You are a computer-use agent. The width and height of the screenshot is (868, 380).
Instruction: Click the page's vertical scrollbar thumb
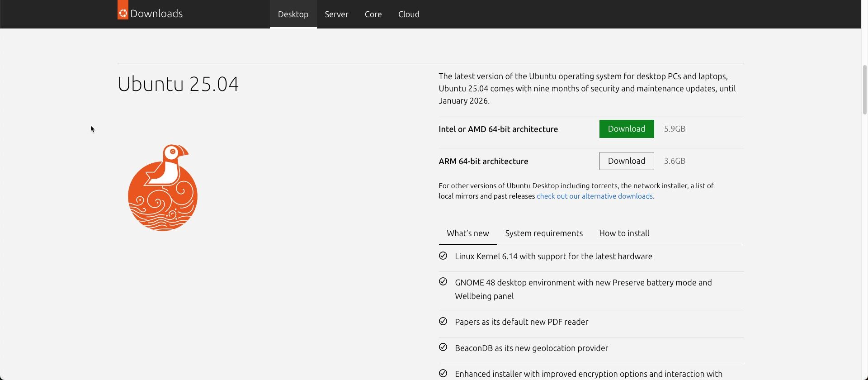point(865,90)
